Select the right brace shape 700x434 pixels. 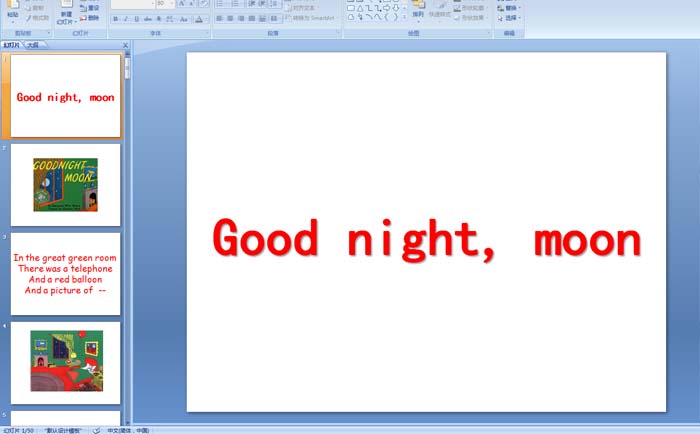(x=396, y=17)
